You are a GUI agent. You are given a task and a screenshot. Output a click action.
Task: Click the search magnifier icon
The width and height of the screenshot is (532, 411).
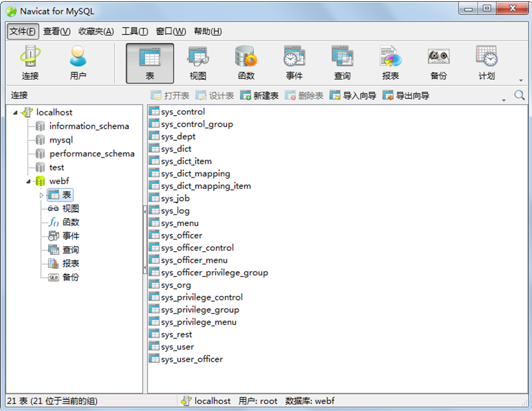point(519,95)
